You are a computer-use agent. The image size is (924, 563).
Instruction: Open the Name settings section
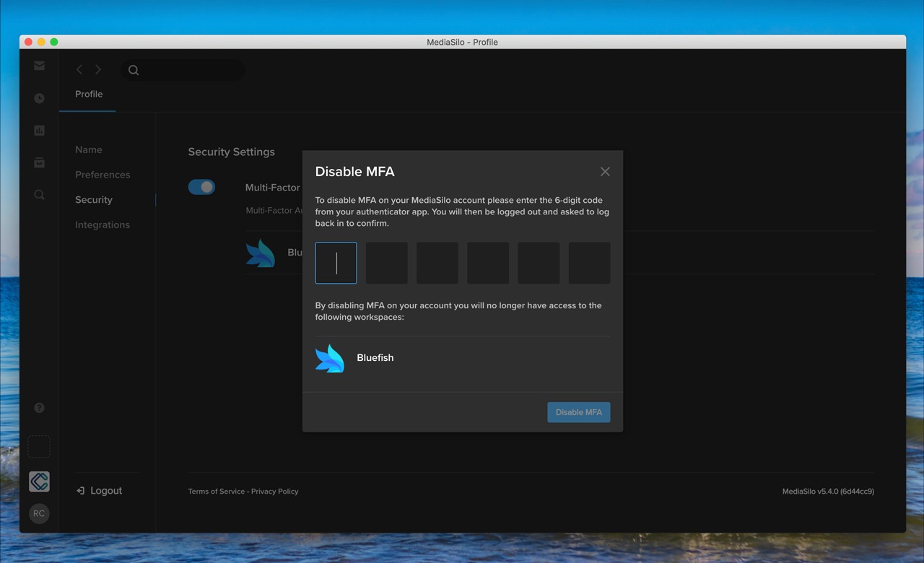[x=89, y=149]
